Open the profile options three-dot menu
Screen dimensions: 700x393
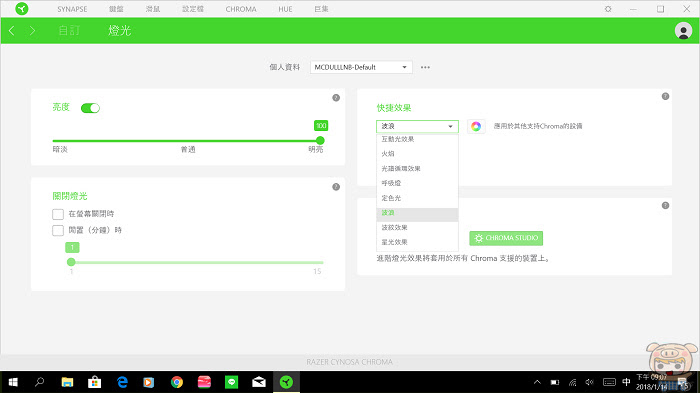click(425, 67)
